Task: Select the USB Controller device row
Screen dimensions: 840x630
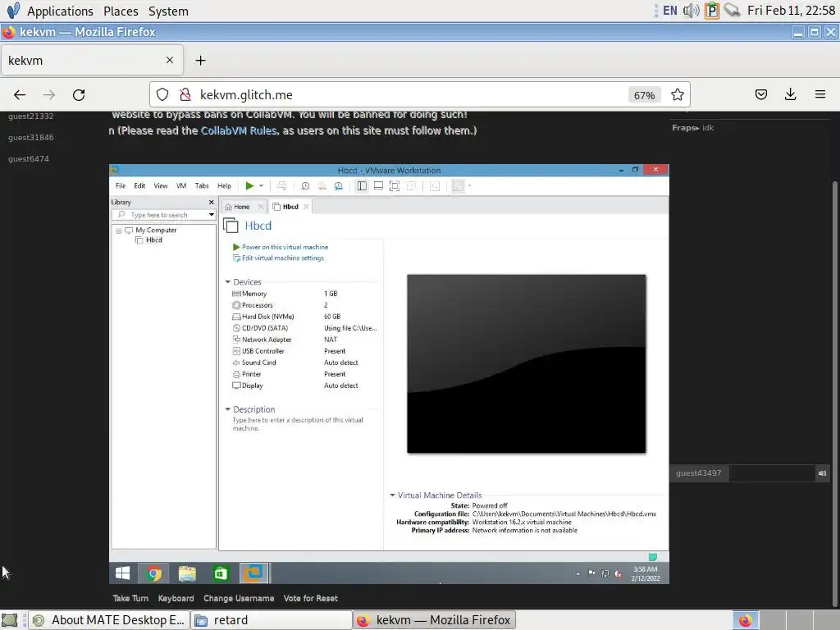Action: coord(304,351)
